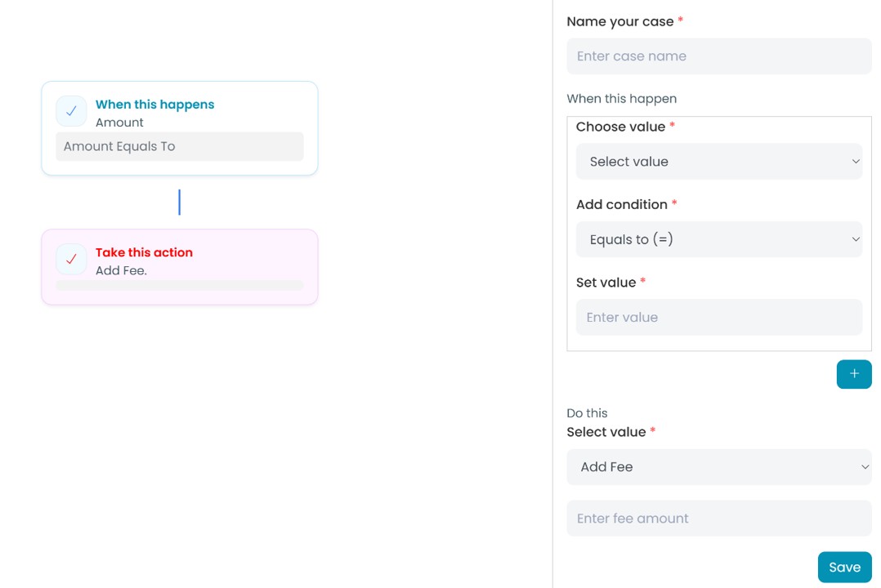Screen dimensions: 881x588
Task: Click the Save button
Action: [844, 567]
